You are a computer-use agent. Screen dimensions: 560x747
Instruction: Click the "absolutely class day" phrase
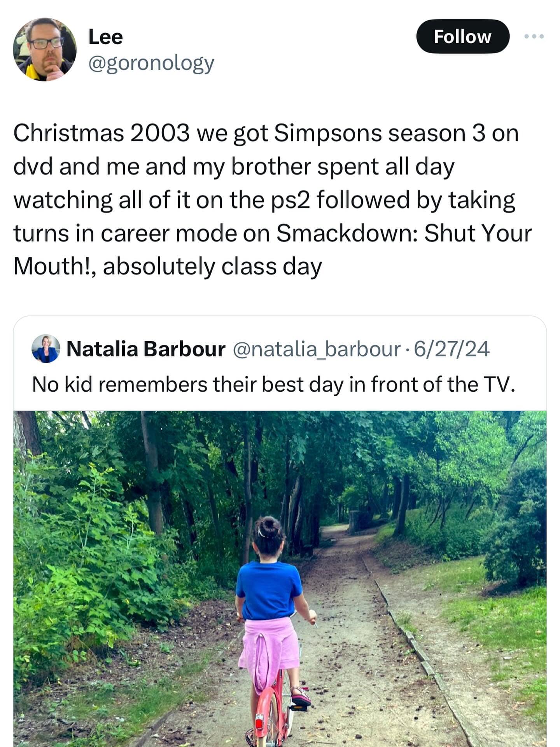click(x=212, y=267)
